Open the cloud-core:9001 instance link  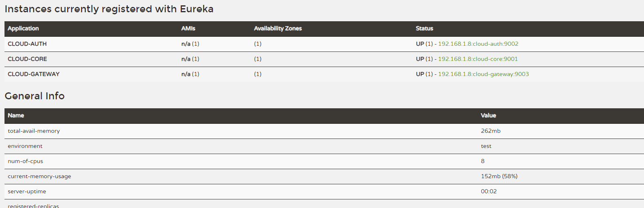click(478, 59)
